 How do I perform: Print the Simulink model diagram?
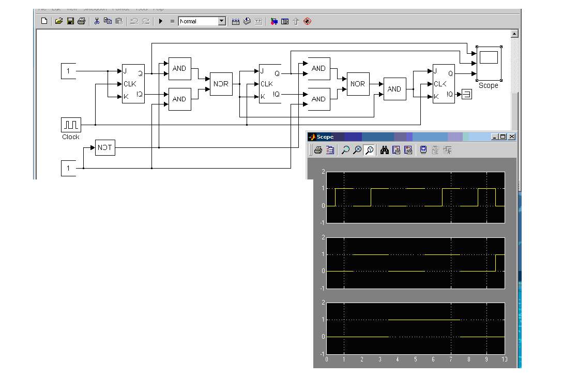click(81, 21)
